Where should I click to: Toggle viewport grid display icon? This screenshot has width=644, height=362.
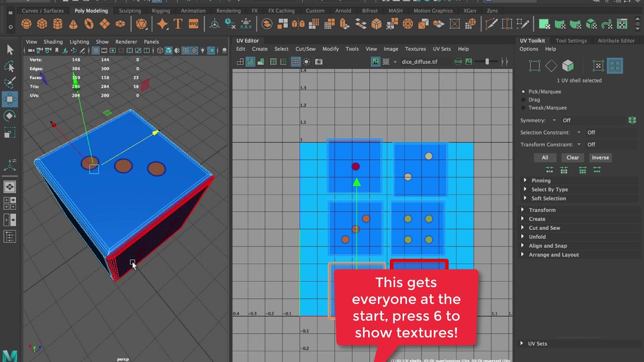[x=96, y=50]
